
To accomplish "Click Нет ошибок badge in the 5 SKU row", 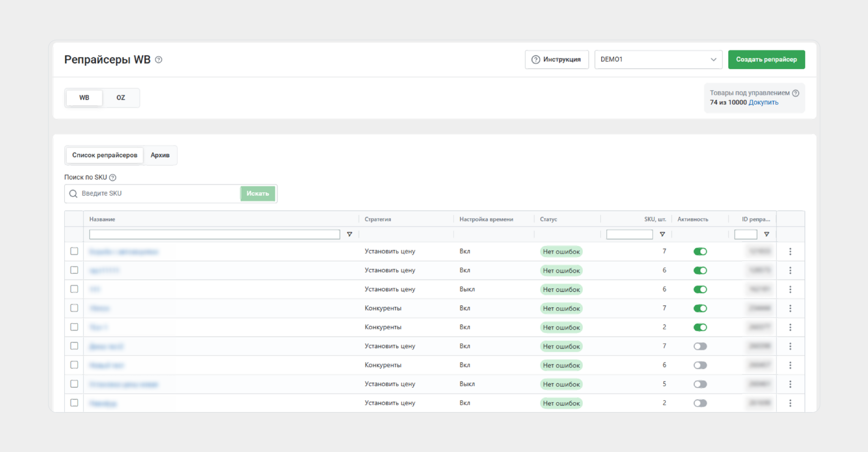I will (x=561, y=384).
